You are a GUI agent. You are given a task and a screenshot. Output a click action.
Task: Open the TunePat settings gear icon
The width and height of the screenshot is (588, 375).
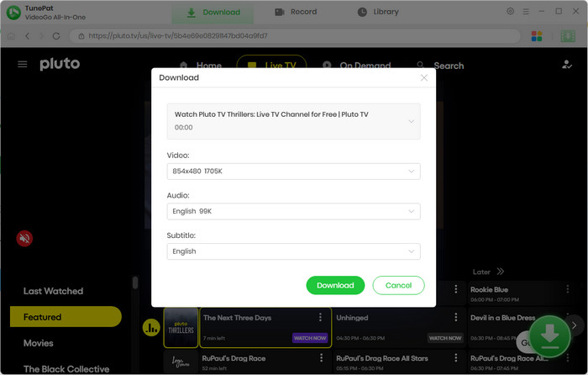click(510, 11)
